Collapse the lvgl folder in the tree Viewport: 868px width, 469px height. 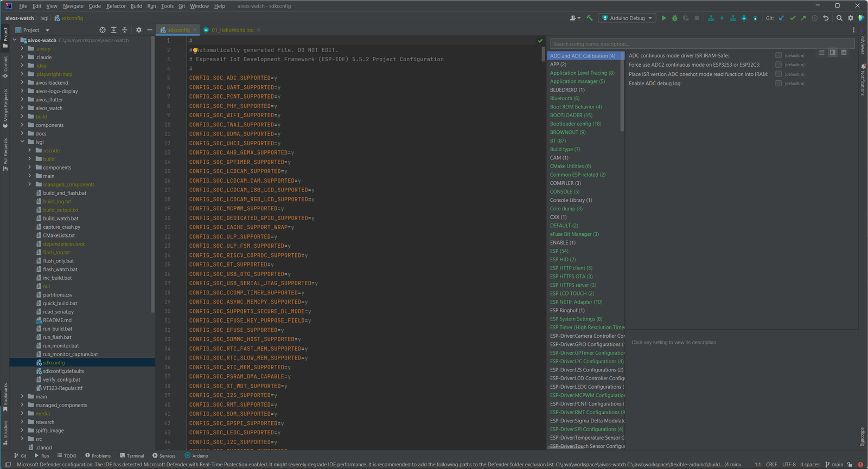tap(22, 142)
